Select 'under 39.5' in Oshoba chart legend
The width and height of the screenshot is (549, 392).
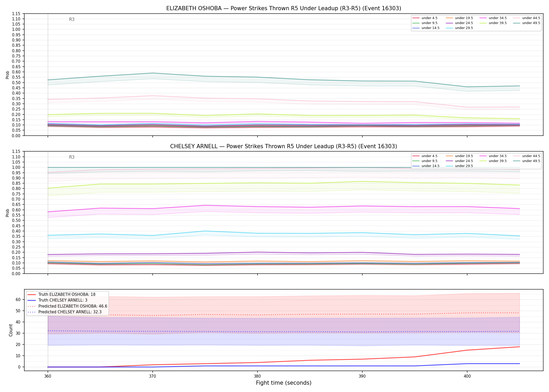493,23
